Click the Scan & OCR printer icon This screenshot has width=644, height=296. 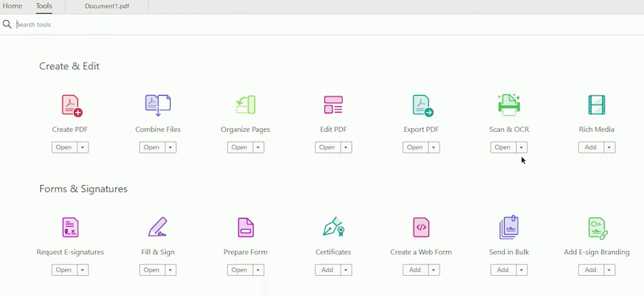coord(509,105)
